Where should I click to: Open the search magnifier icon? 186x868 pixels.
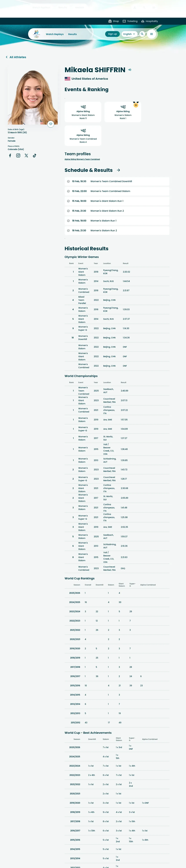pos(142,34)
